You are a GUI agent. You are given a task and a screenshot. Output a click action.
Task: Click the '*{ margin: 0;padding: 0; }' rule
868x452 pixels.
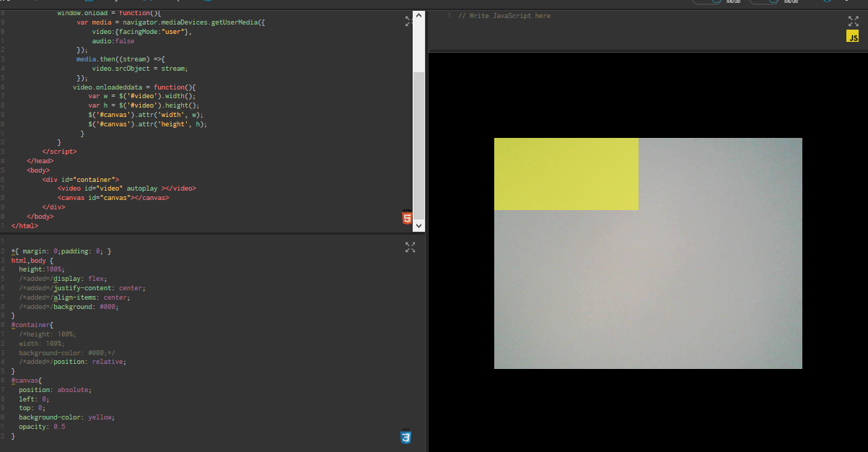(x=61, y=251)
